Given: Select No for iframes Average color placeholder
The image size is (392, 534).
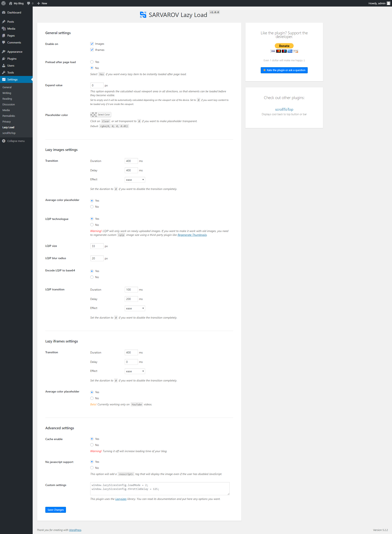Looking at the screenshot, I should [x=92, y=398].
